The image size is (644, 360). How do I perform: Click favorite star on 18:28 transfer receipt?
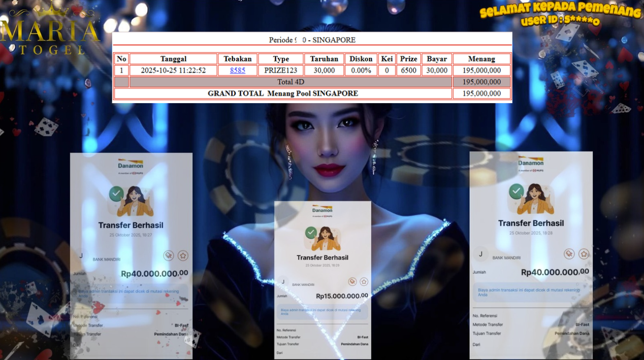tap(584, 253)
